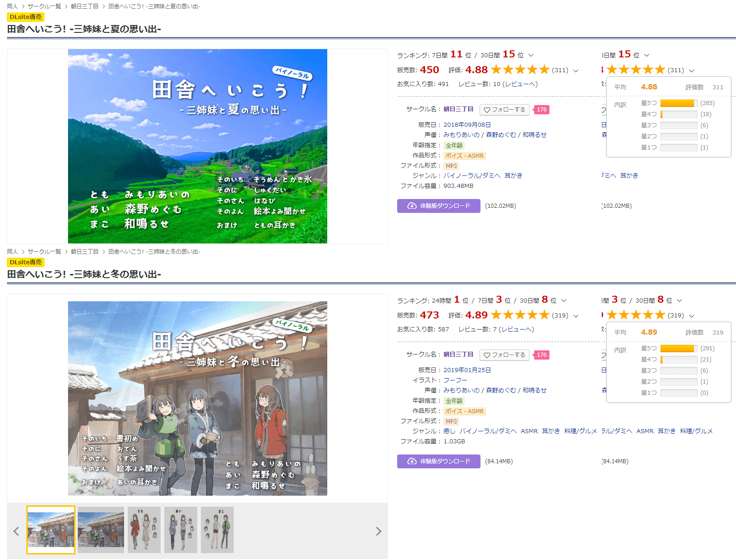Image resolution: width=736 pixels, height=560 pixels.
Task: Click the DLsite専売 badge on summer product
Action: [x=25, y=17]
